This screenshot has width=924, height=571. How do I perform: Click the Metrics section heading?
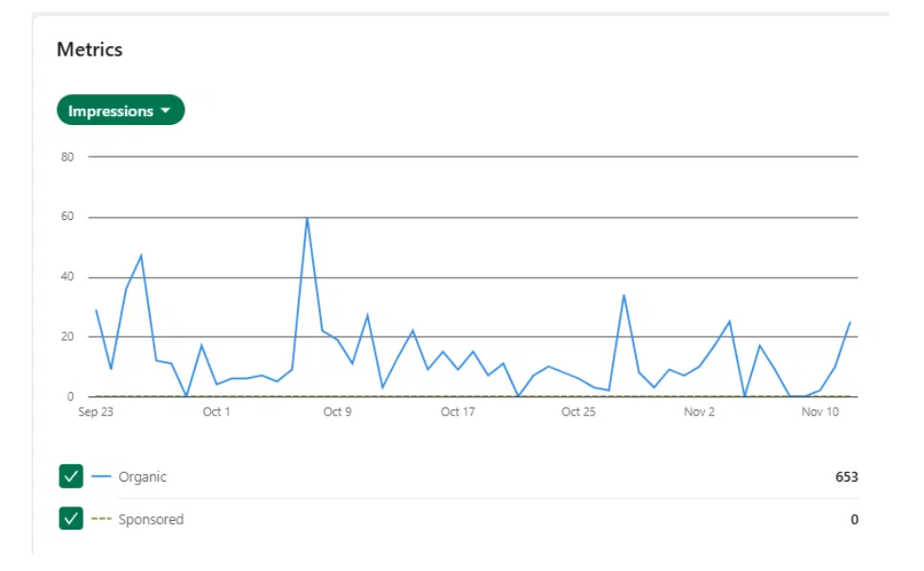tap(89, 50)
